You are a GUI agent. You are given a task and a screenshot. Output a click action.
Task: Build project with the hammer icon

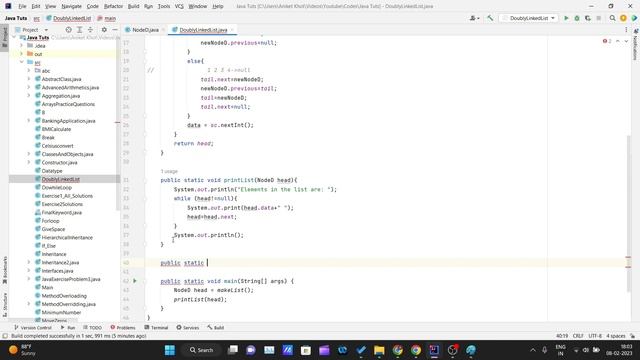click(x=490, y=18)
